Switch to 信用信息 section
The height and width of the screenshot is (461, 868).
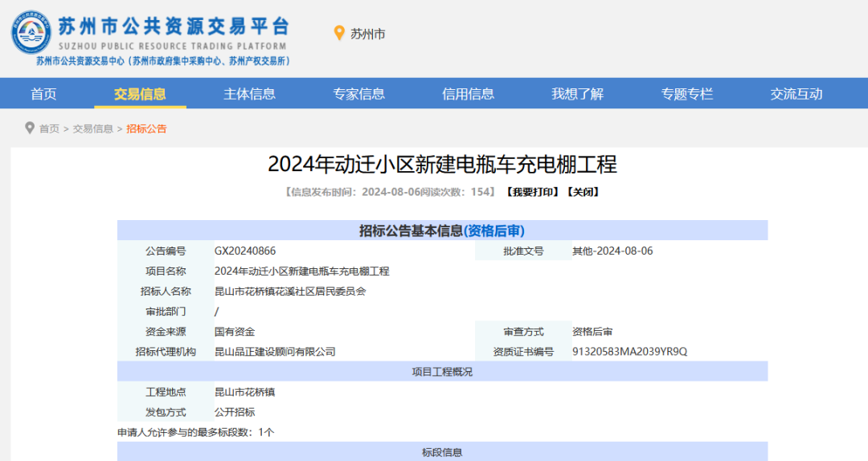[x=468, y=94]
